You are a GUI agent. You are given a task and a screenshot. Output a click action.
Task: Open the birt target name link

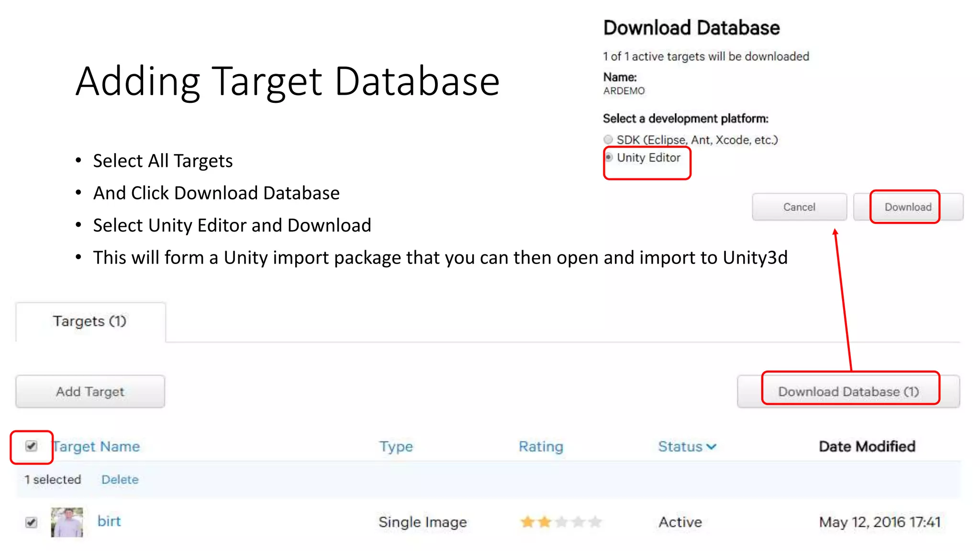[109, 521]
